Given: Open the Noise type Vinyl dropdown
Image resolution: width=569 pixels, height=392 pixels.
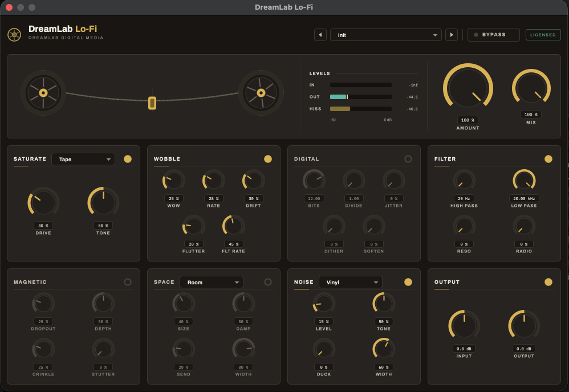Looking at the screenshot, I should pos(350,282).
